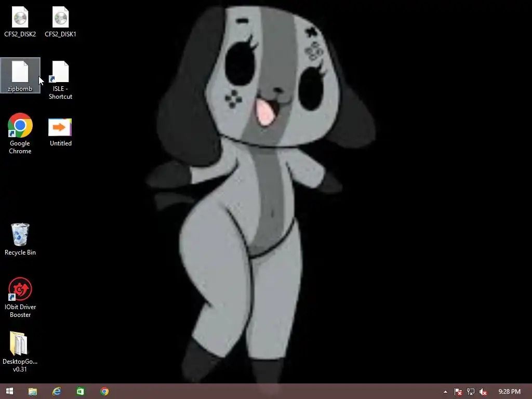This screenshot has width=532, height=399.
Task: Launch Internet Explorer from the taskbar
Action: (x=57, y=392)
